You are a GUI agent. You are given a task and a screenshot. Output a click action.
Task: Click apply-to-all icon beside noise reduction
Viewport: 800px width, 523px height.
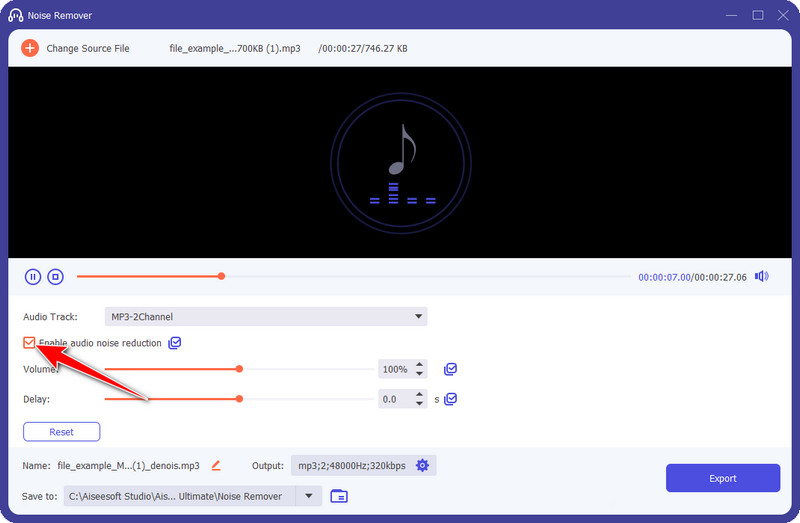click(175, 343)
